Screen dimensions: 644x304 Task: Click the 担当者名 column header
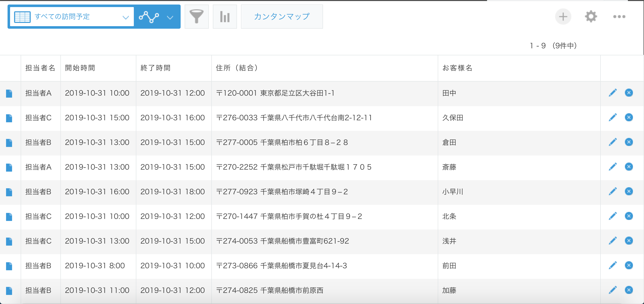[x=40, y=68]
